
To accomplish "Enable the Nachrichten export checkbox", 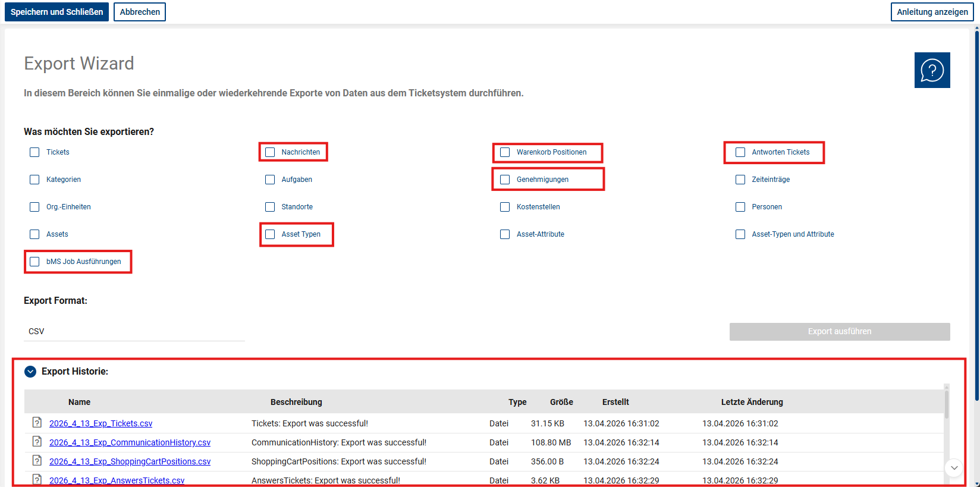I will click(x=270, y=152).
